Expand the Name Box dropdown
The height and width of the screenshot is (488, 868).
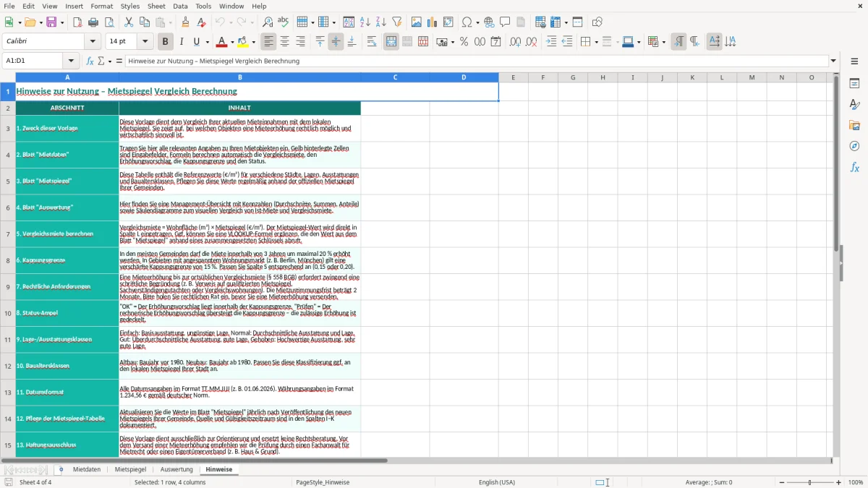(71, 61)
